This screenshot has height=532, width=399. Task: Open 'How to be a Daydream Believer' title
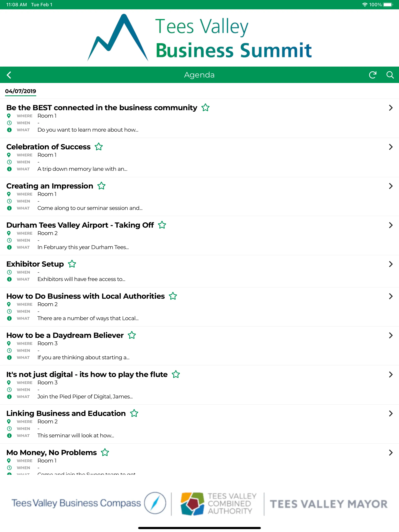[x=65, y=335]
